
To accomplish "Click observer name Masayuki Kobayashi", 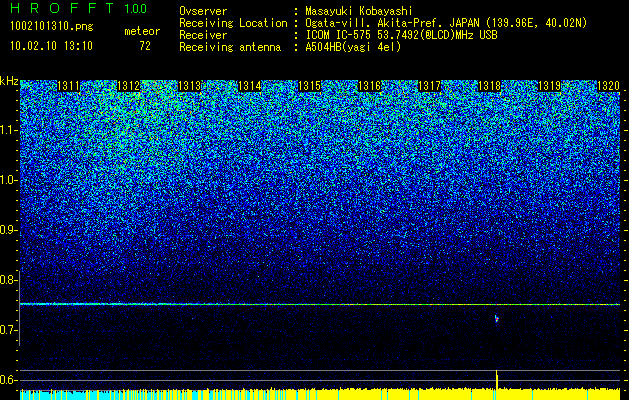I will click(x=358, y=11).
